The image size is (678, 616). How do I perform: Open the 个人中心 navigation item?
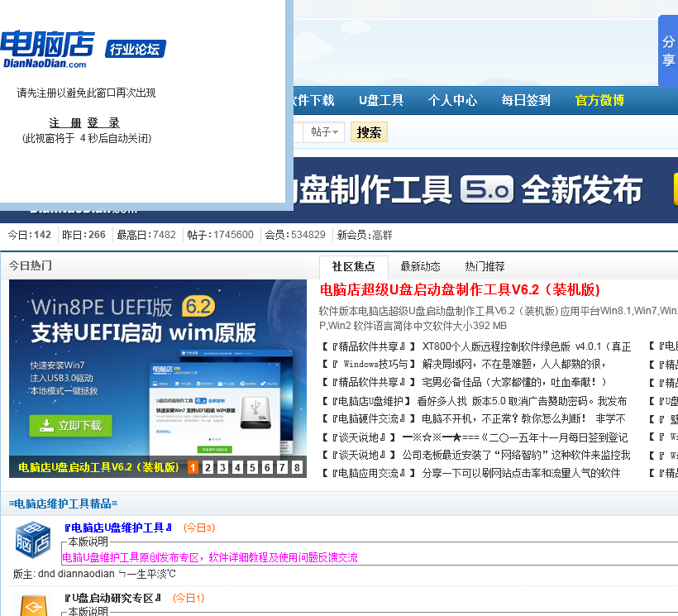coord(452,100)
